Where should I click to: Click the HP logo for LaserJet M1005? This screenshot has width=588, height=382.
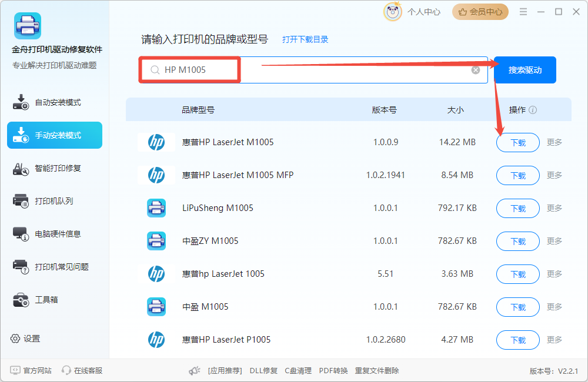[156, 142]
